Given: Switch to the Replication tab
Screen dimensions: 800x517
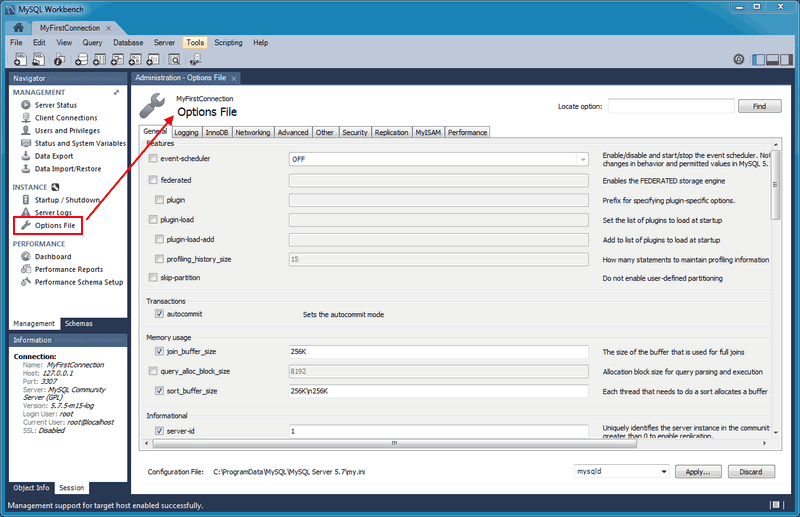Looking at the screenshot, I should pyautogui.click(x=391, y=133).
